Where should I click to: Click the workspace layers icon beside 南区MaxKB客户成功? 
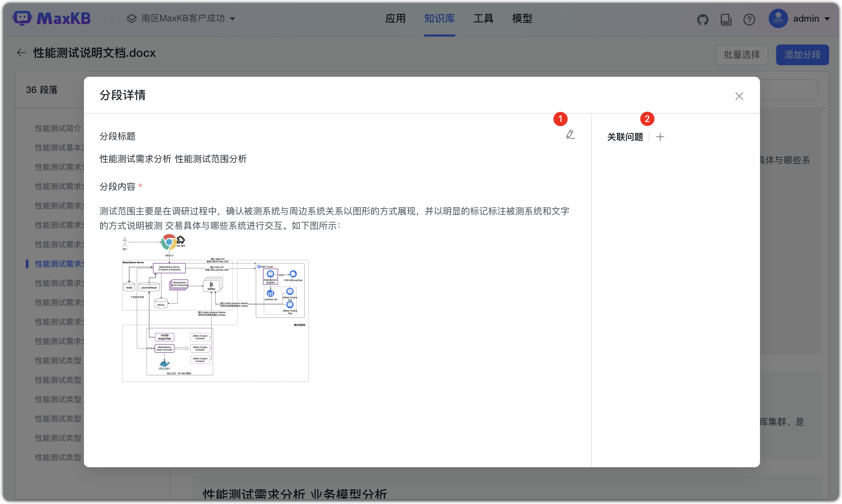(x=131, y=18)
